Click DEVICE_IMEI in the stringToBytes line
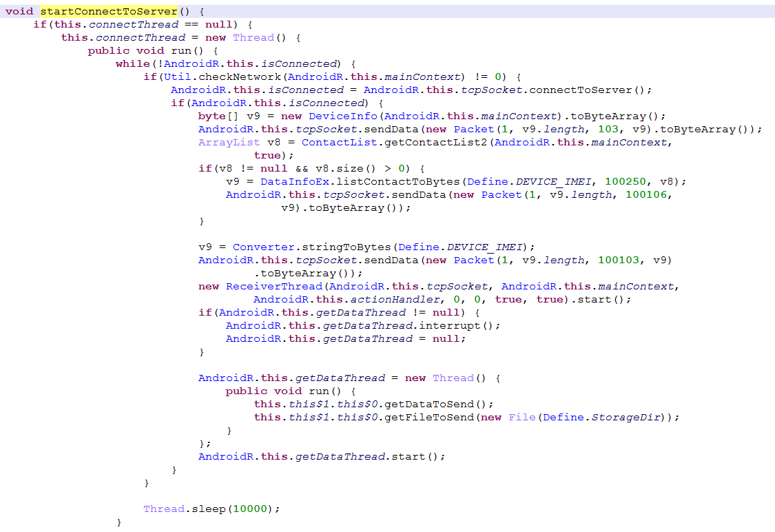This screenshot has height=532, width=775. click(485, 247)
